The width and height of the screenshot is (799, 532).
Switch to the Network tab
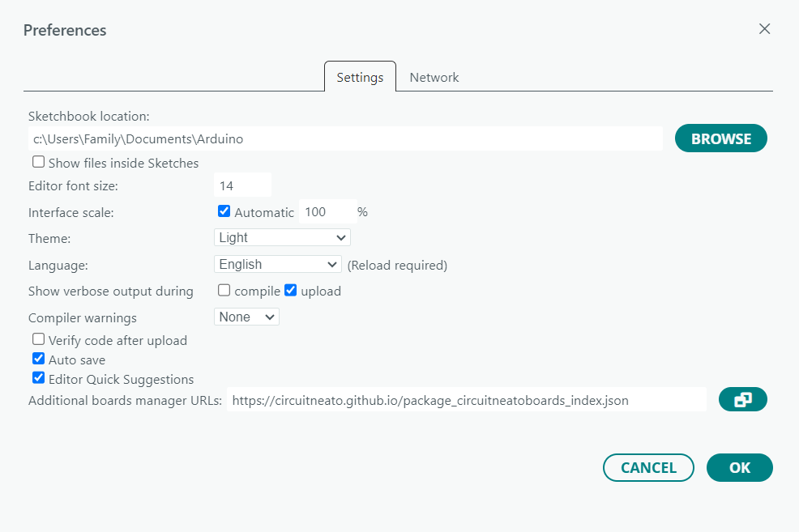[434, 78]
